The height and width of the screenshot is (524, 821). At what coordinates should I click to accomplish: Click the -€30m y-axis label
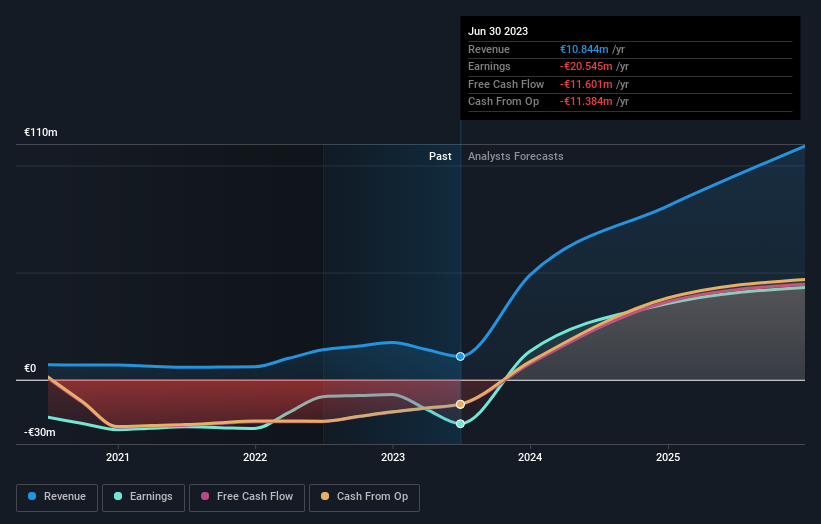pos(39,432)
